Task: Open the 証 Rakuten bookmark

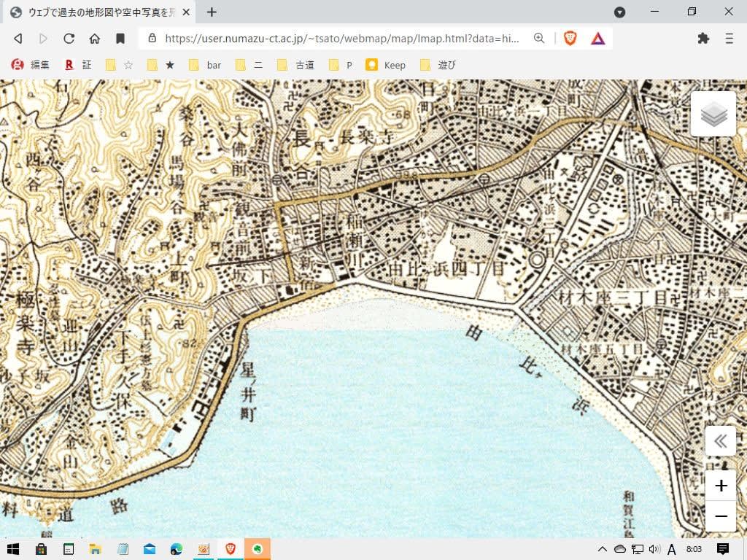Action: coord(77,65)
